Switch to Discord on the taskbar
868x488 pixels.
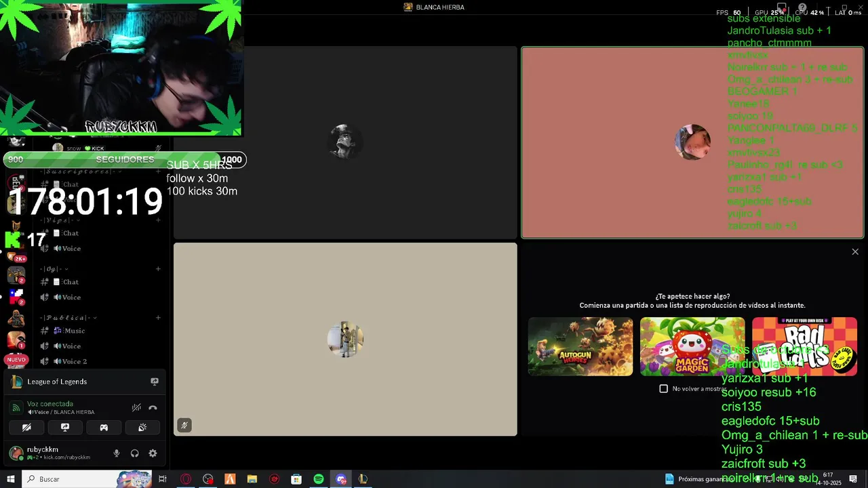point(341,479)
